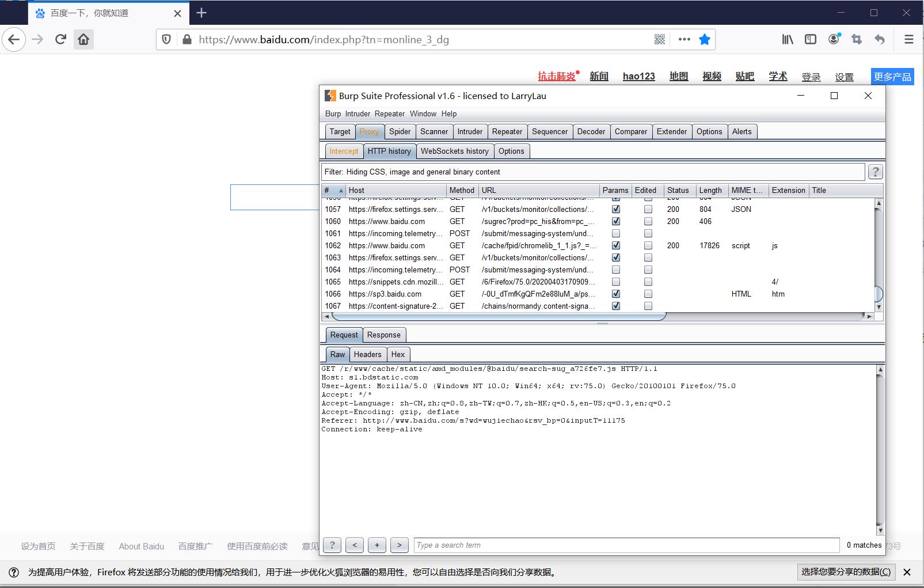
Task: Click the filter help question button
Action: pos(875,172)
